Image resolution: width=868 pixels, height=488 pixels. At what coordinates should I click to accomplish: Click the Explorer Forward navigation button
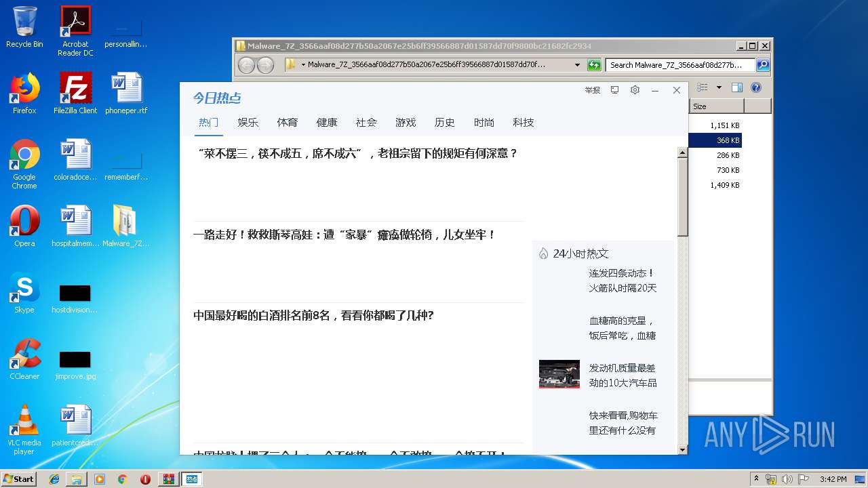[x=265, y=65]
